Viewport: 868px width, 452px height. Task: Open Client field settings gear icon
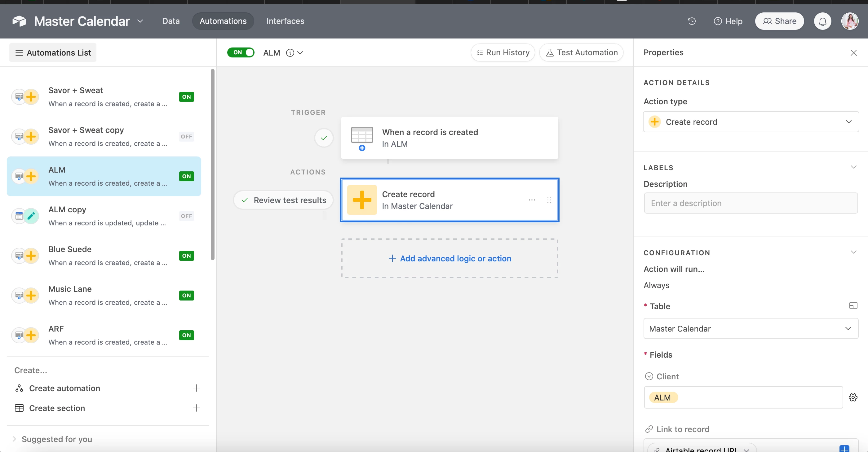pyautogui.click(x=853, y=397)
